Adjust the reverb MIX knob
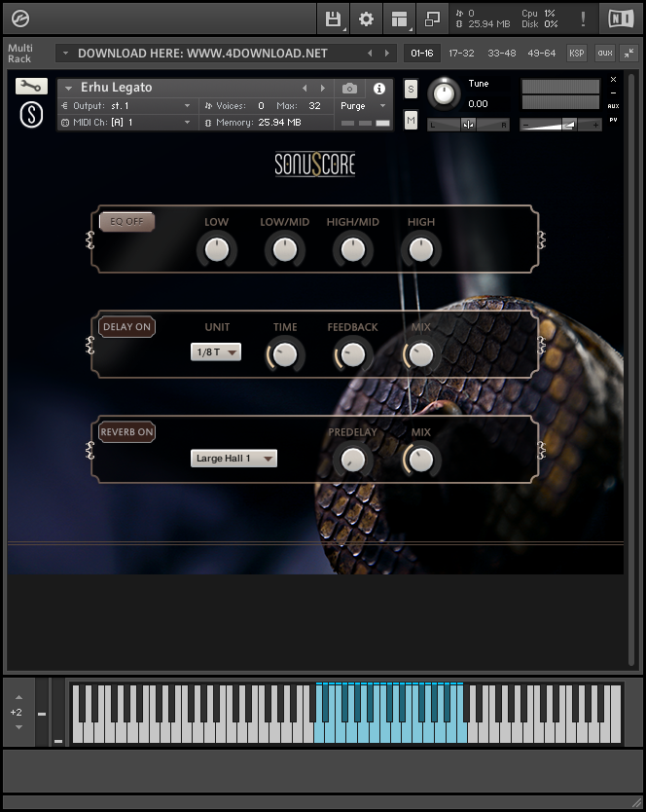The height and width of the screenshot is (812, 646). point(421,460)
